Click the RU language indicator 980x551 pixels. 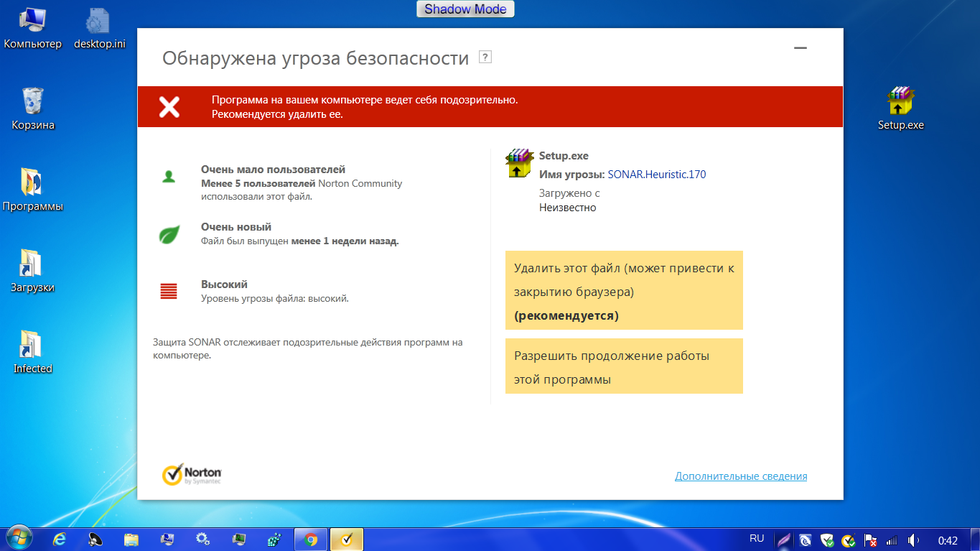pos(757,538)
